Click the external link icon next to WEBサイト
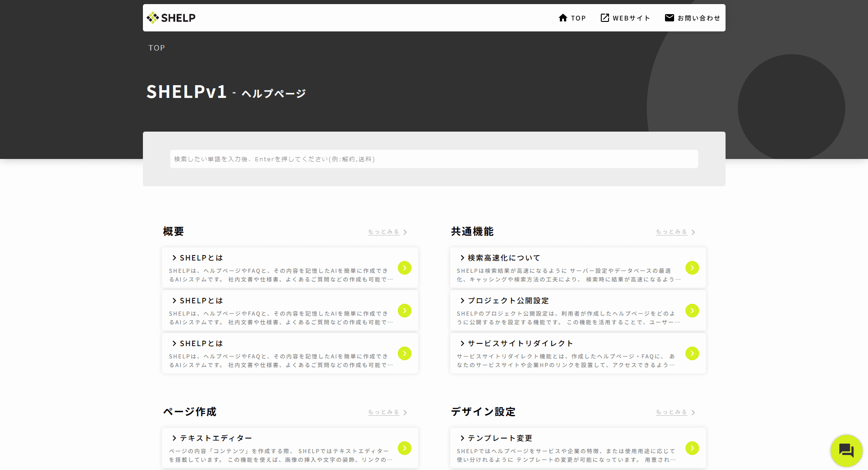The height and width of the screenshot is (470, 868). click(605, 17)
